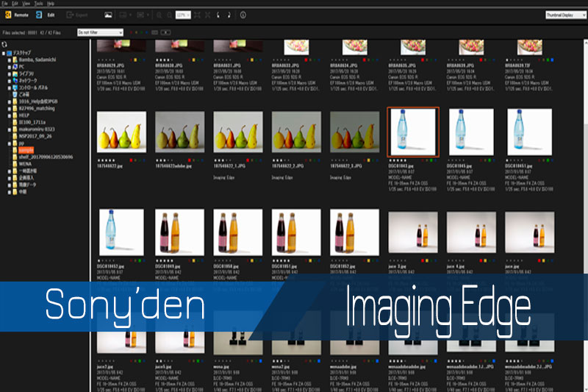Select the NSP2017_09_26 folder

[35, 136]
